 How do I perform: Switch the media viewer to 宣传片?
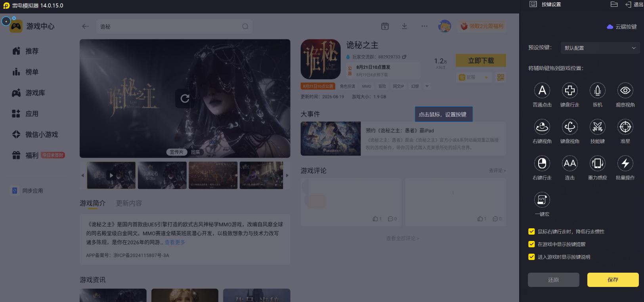[x=176, y=152]
